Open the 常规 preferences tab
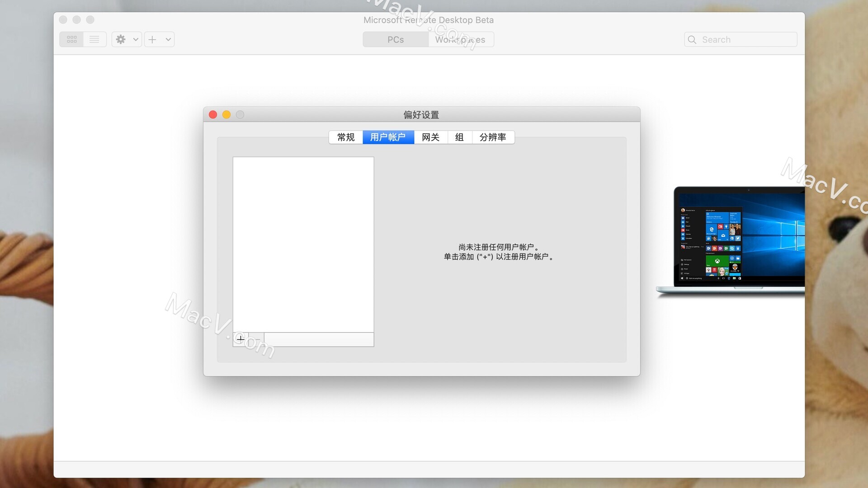The width and height of the screenshot is (868, 488). click(x=346, y=137)
